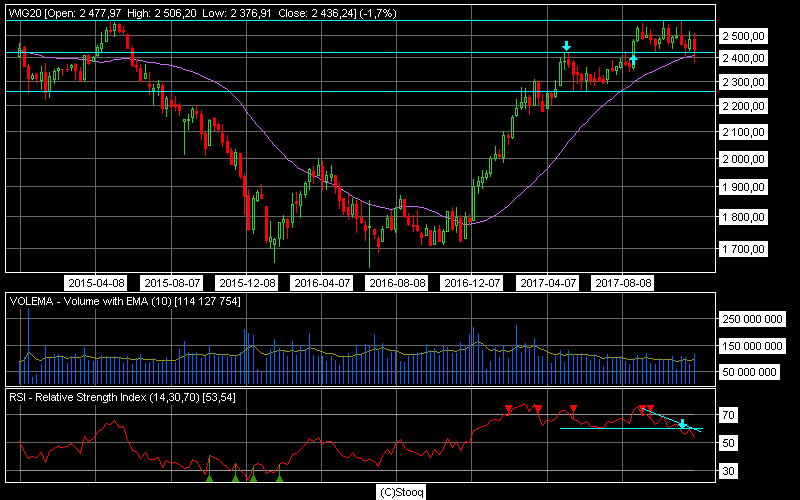Image resolution: width=800 pixels, height=500 pixels.
Task: Select the 2 300,00 price axis label
Action: tap(743, 82)
